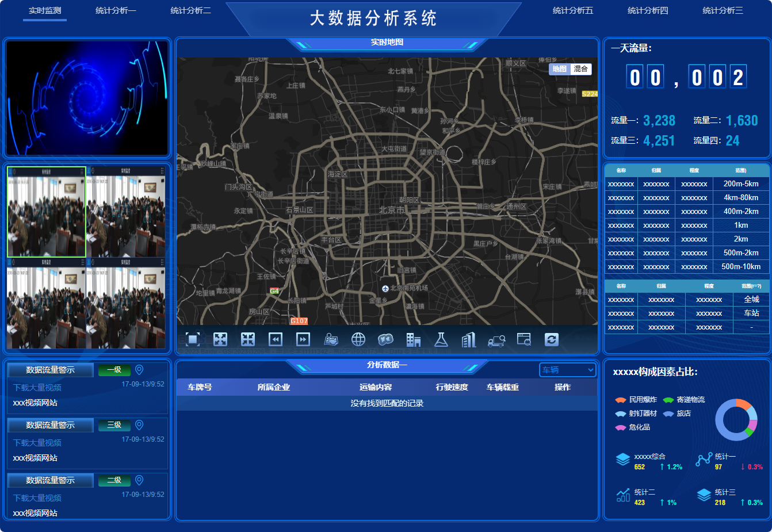
Task: Click location pin of the 三级 alert
Action: coord(139,425)
